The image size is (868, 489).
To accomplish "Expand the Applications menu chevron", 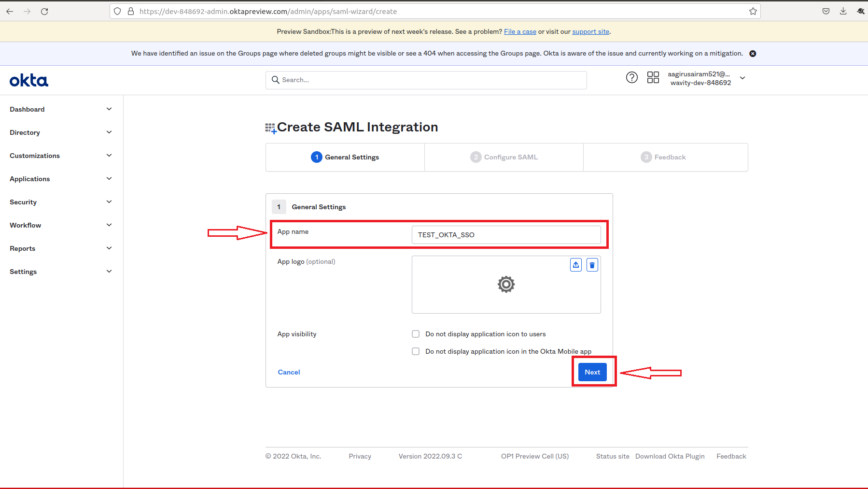I will pos(109,179).
